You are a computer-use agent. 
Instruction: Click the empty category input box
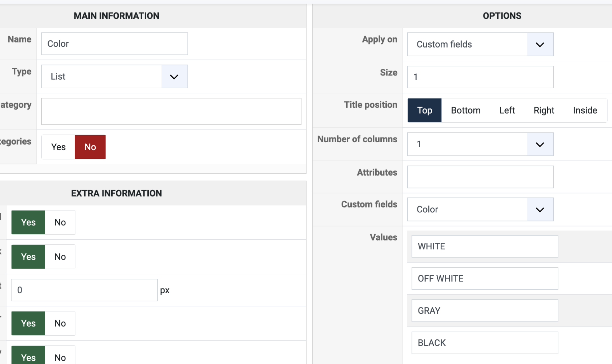[x=171, y=112]
